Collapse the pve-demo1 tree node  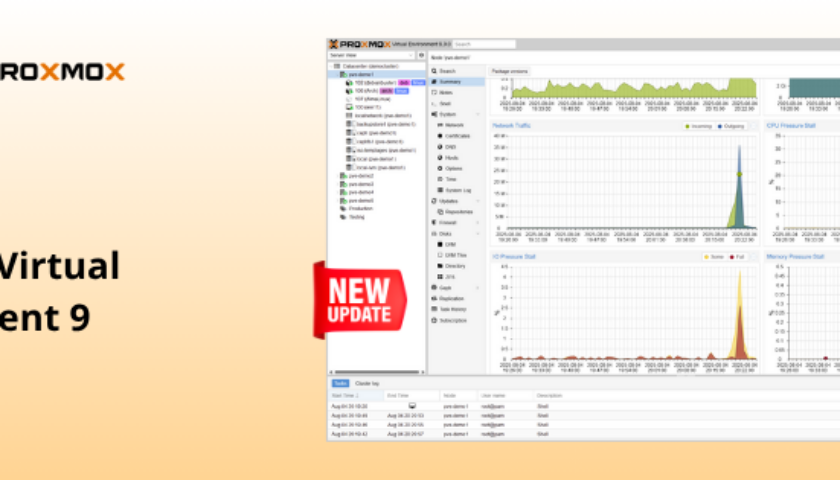click(338, 74)
